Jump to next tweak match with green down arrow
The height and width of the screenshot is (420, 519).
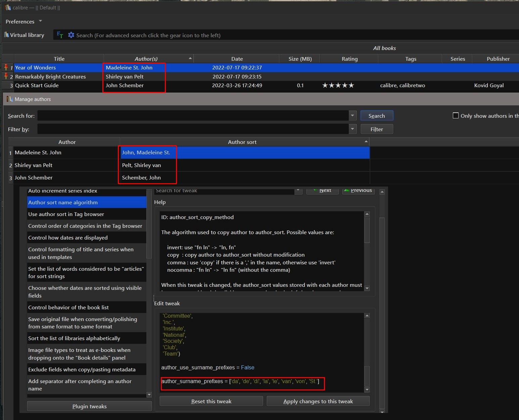[x=315, y=190]
